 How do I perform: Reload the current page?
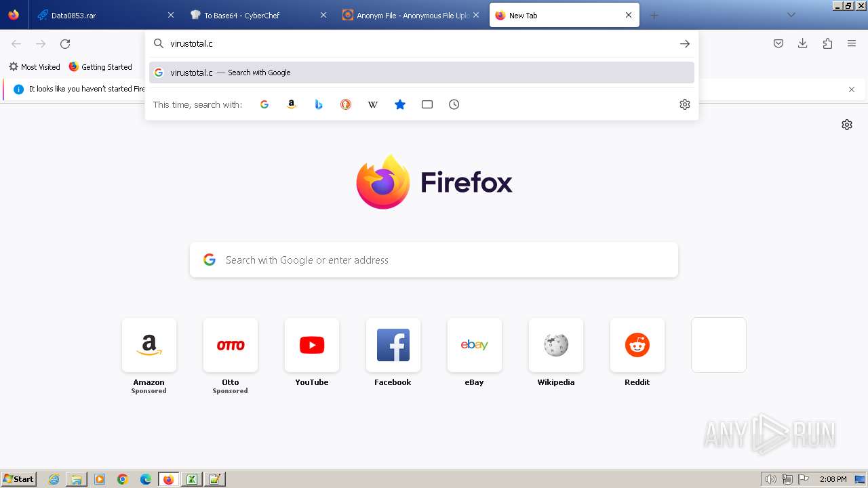[65, 43]
